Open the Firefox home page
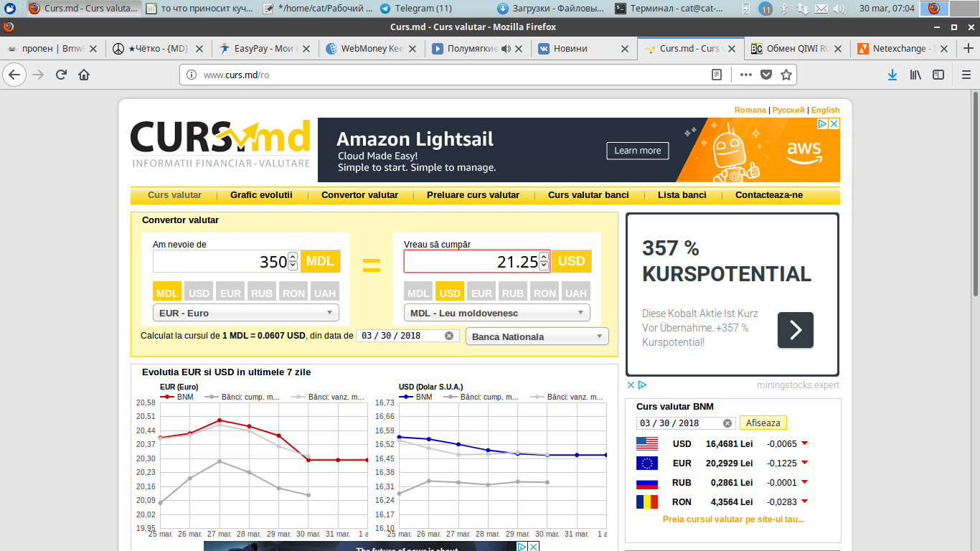 pyautogui.click(x=84, y=75)
